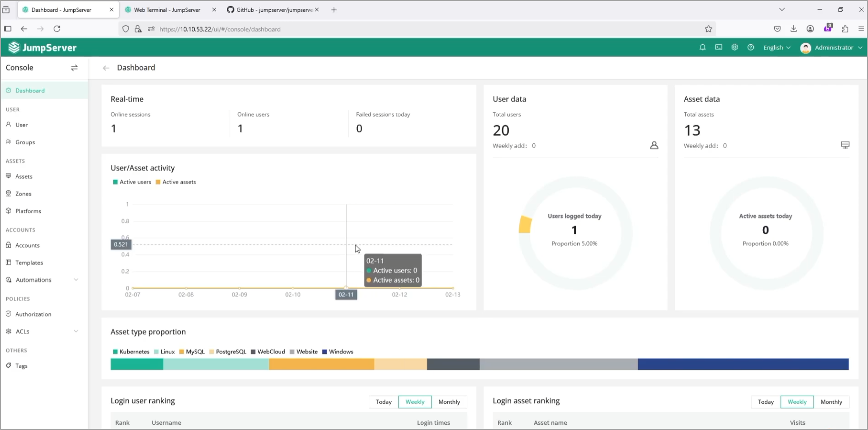Expand the ACLs sidebar submenu
The image size is (868, 430).
pyautogui.click(x=76, y=331)
